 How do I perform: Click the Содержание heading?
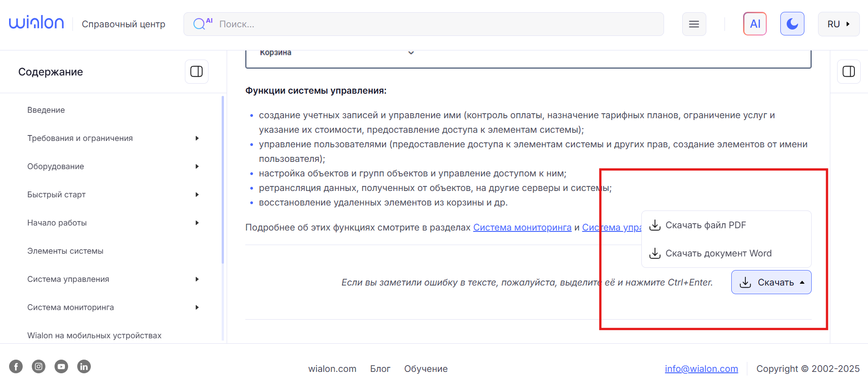point(50,72)
